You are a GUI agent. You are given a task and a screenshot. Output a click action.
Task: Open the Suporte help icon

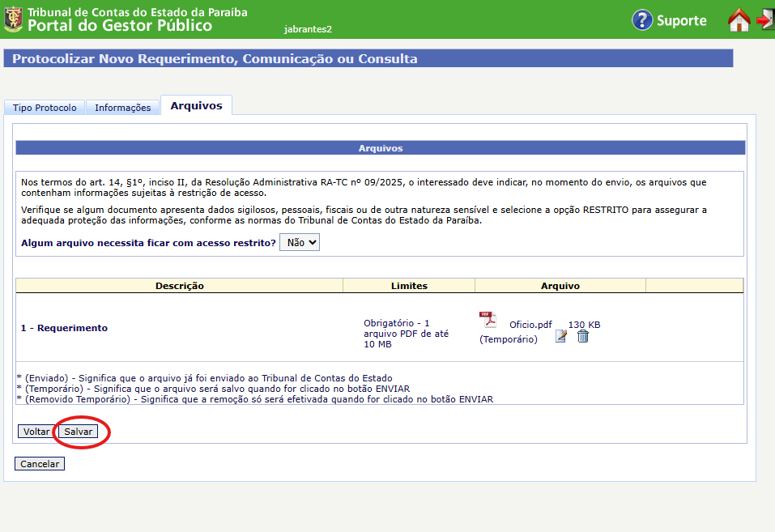click(642, 20)
